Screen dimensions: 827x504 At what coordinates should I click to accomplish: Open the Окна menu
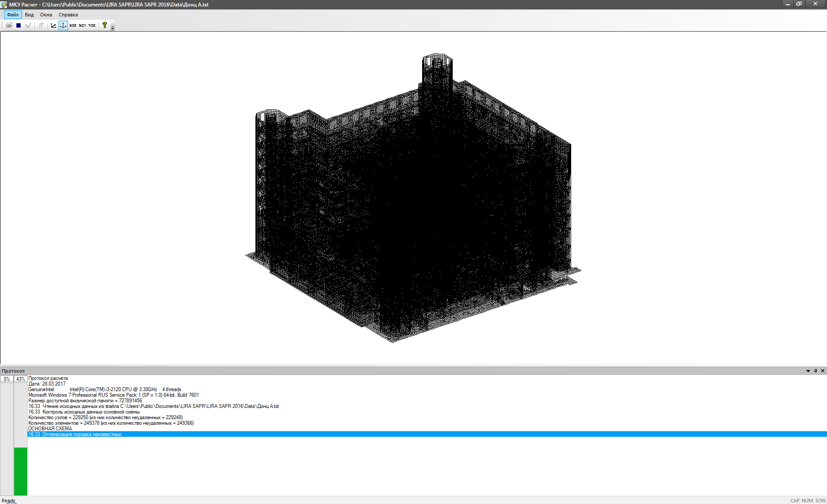click(46, 15)
